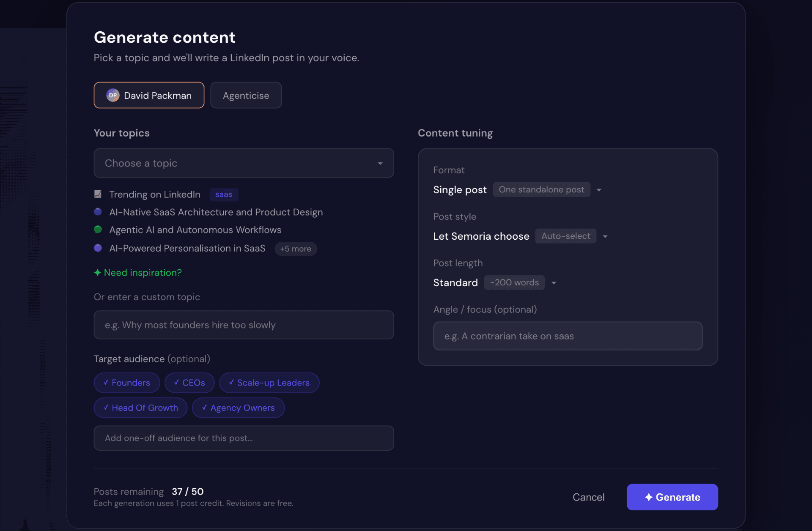The height and width of the screenshot is (531, 812).
Task: Expand the Post length ~200 words dropdown
Action: [554, 283]
